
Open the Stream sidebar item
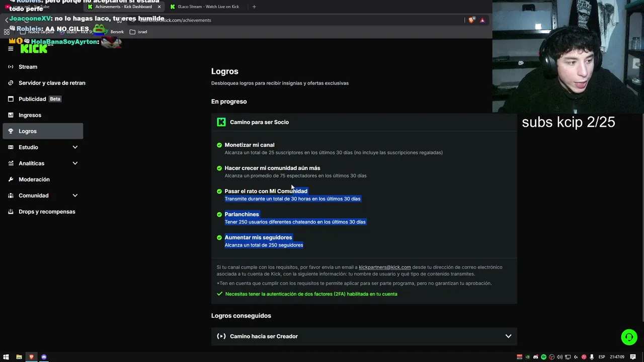43,67
